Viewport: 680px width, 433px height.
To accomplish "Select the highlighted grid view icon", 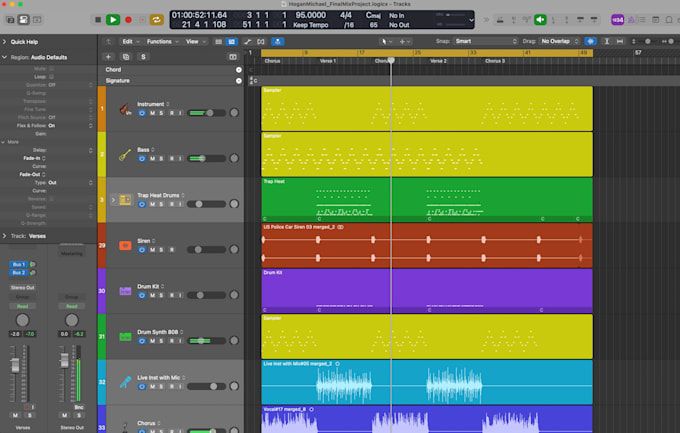I will [x=232, y=42].
